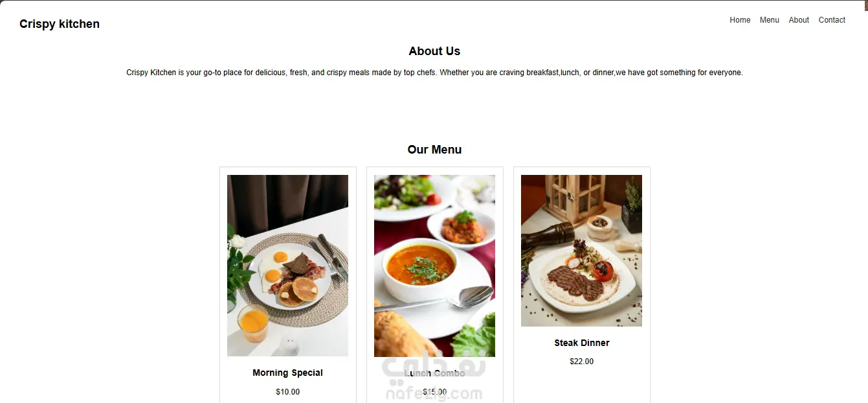Click the $10.00 price label
868x403 pixels.
pos(287,392)
